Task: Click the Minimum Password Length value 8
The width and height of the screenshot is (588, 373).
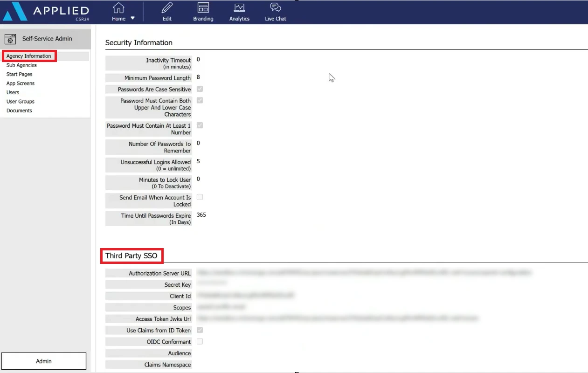Action: [x=198, y=77]
